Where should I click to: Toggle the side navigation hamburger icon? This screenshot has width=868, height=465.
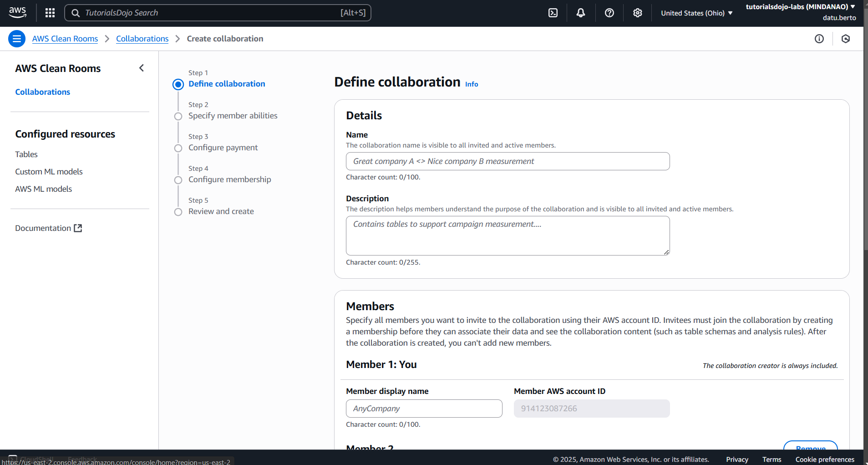(17, 39)
